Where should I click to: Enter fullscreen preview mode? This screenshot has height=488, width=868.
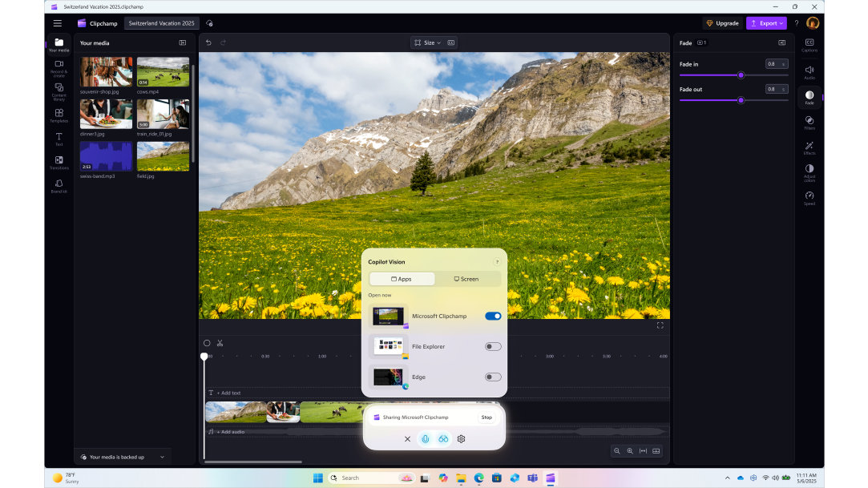coord(660,325)
